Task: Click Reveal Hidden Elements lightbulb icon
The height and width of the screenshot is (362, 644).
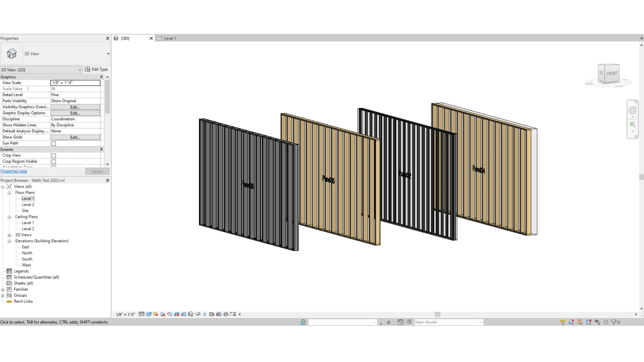Action: [205, 314]
